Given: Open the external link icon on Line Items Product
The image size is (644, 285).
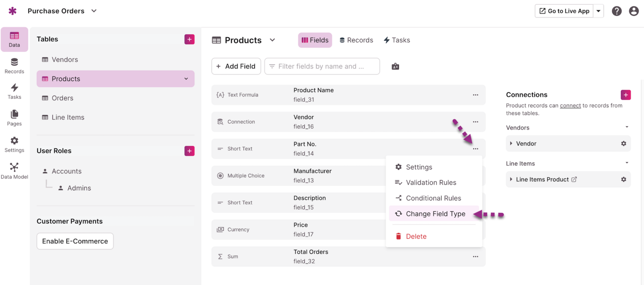Looking at the screenshot, I should 574,179.
